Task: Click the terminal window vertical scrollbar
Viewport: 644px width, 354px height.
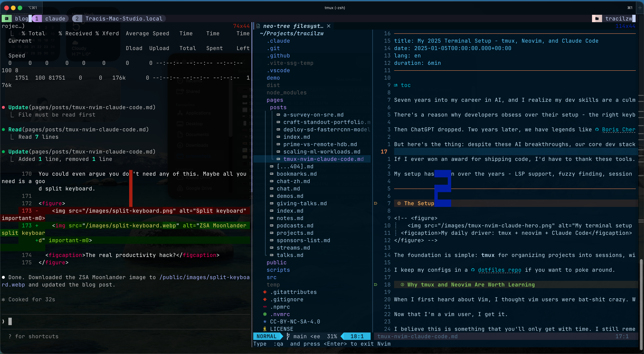Action: click(x=641, y=304)
